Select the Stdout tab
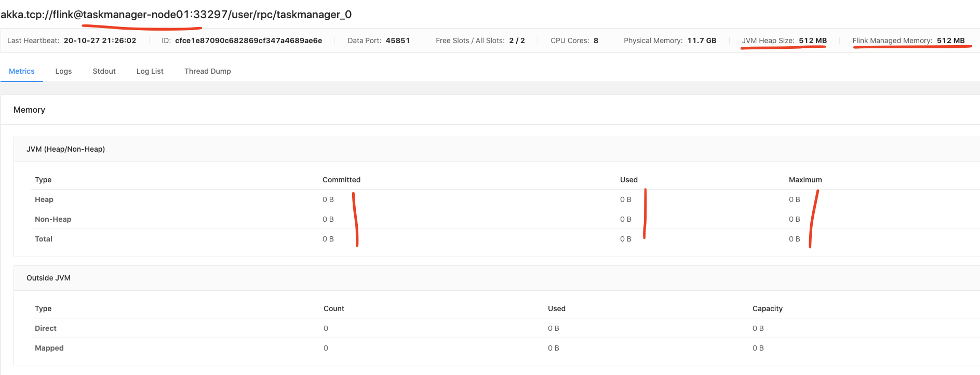This screenshot has height=375, width=980. (x=104, y=71)
